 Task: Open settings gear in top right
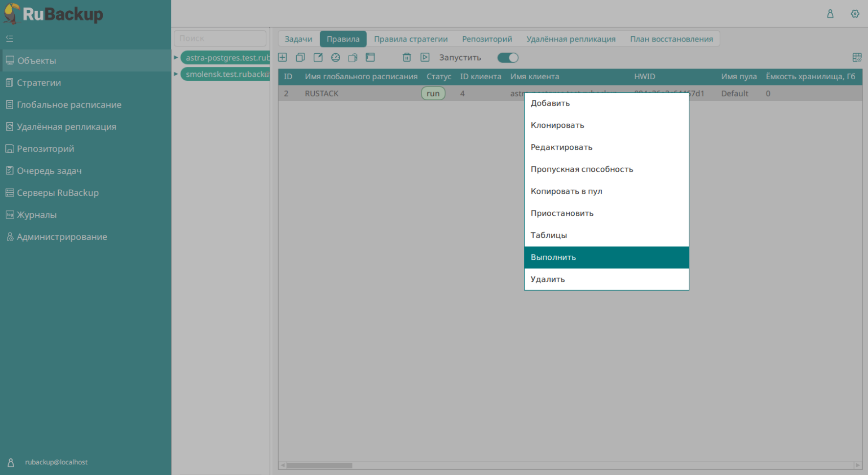pos(855,14)
